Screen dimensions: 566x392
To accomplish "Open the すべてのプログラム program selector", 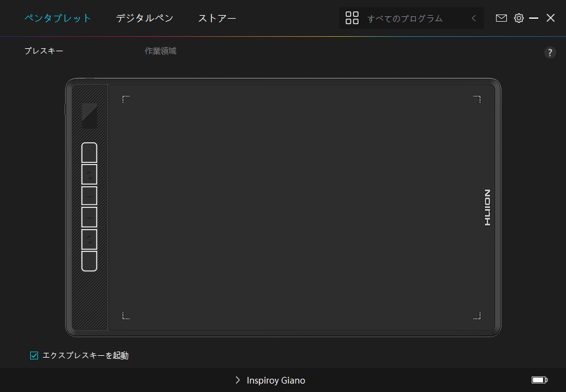I will tap(411, 18).
